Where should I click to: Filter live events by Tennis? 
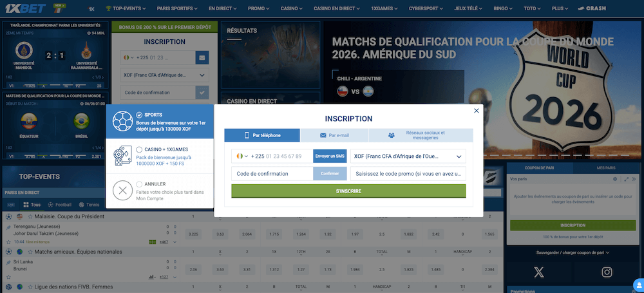(89, 205)
